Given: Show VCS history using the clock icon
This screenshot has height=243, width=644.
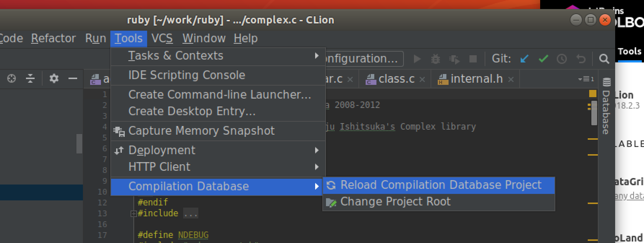Looking at the screenshot, I should [x=562, y=58].
